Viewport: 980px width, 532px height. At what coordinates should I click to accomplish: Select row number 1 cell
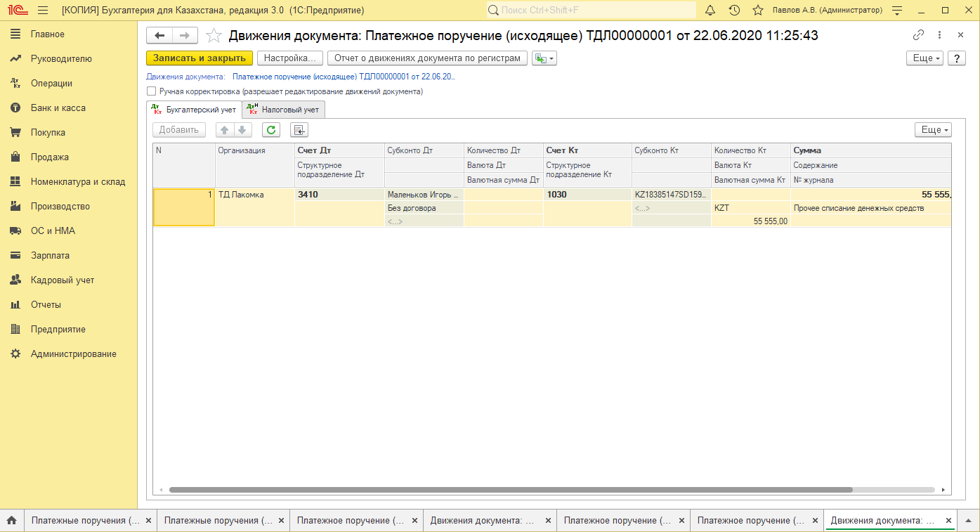click(x=184, y=207)
